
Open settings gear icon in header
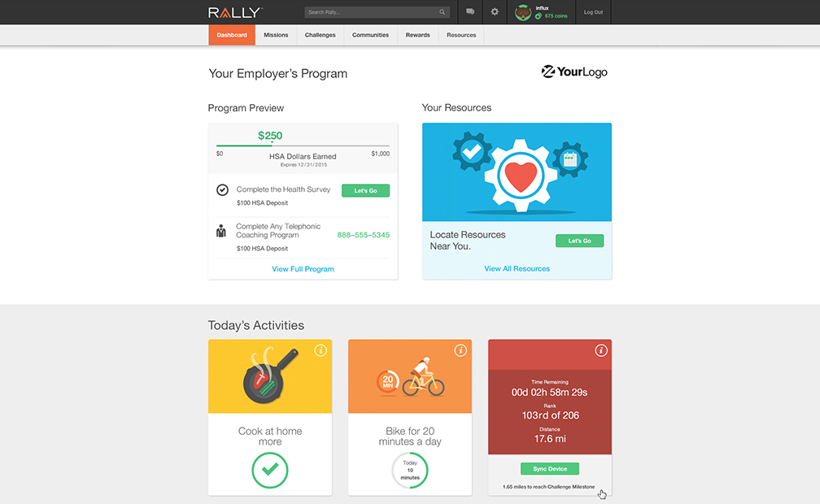[495, 12]
